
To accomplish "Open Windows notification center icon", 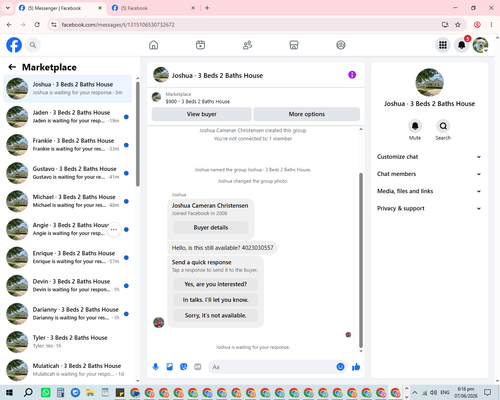I will coord(488,392).
